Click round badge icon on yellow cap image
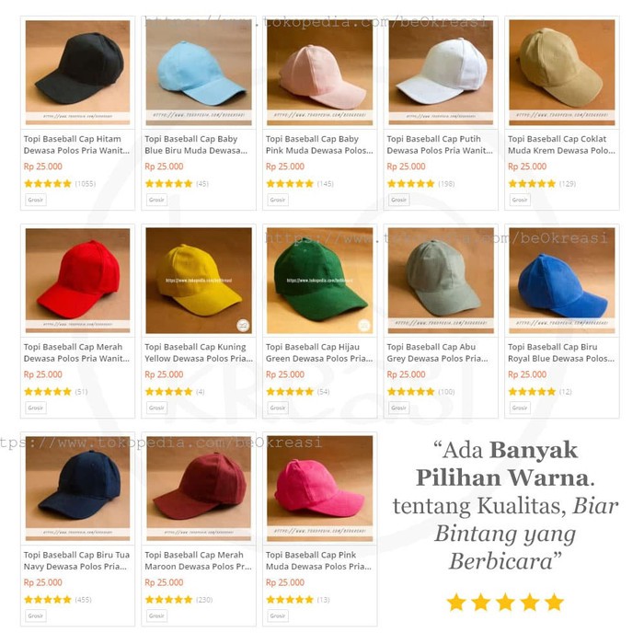The width and height of the screenshot is (644, 644). point(243,325)
